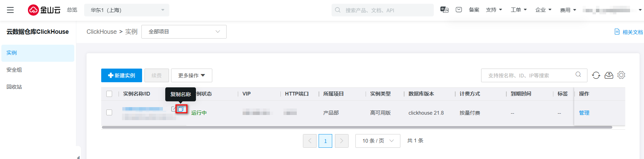Click the 产品部 project cell
Image resolution: width=644 pixels, height=159 pixels.
(331, 113)
